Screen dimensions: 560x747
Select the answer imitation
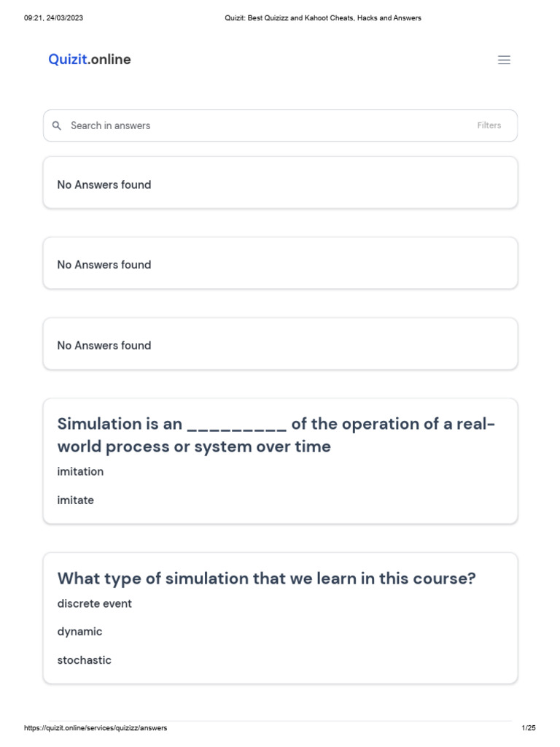[x=80, y=471]
